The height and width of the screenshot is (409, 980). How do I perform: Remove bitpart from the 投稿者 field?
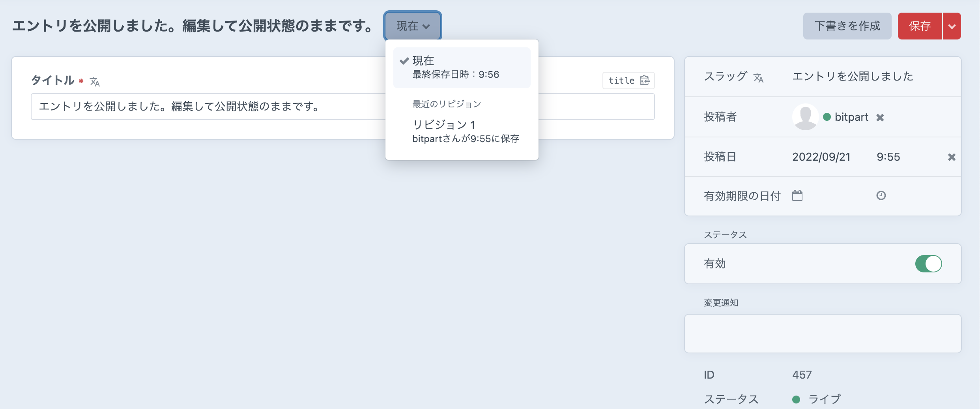pyautogui.click(x=880, y=117)
